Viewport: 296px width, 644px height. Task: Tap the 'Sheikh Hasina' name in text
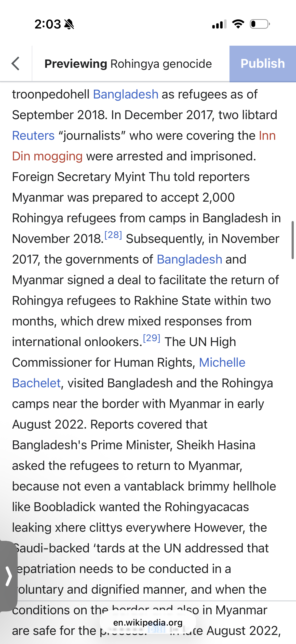[x=216, y=445]
